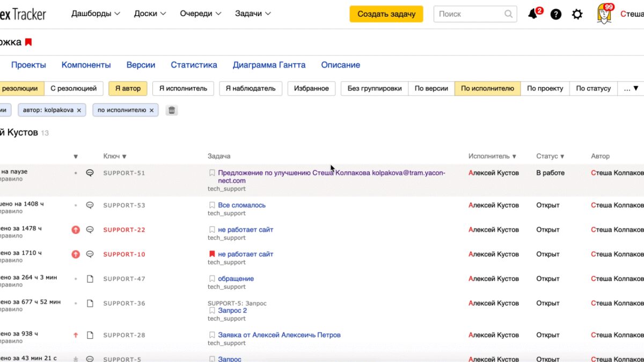Enable the 'Я исполнитель' filter
Viewport: 644px width, 362px height.
(183, 88)
